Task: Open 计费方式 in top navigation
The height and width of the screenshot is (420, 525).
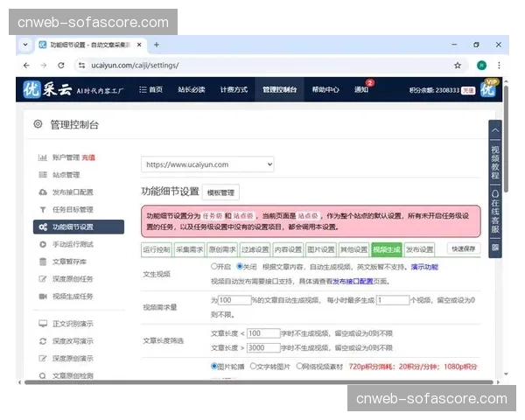Action: coord(234,90)
